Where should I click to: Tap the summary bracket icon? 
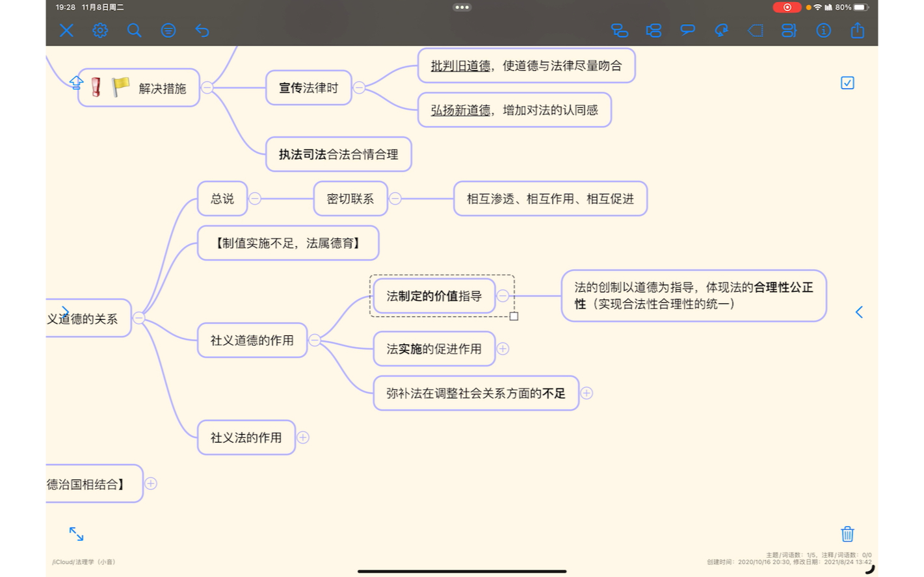[789, 30]
